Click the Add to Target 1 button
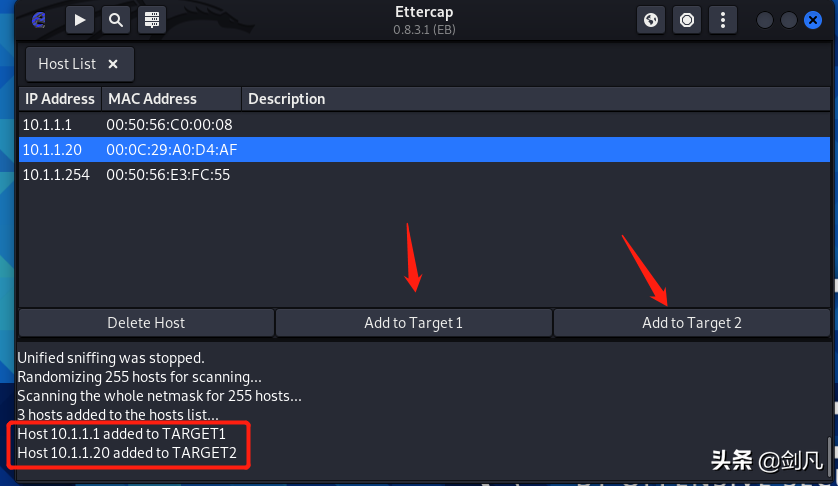The height and width of the screenshot is (486, 838). point(414,323)
